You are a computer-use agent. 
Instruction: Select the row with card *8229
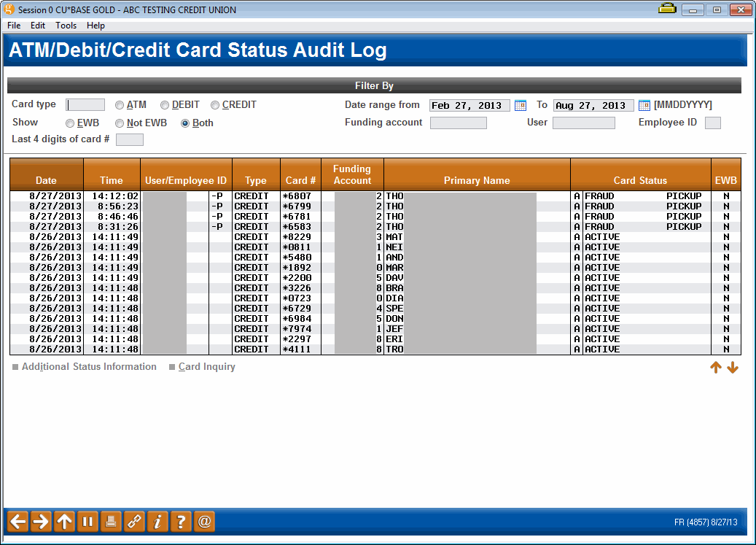tap(375, 237)
